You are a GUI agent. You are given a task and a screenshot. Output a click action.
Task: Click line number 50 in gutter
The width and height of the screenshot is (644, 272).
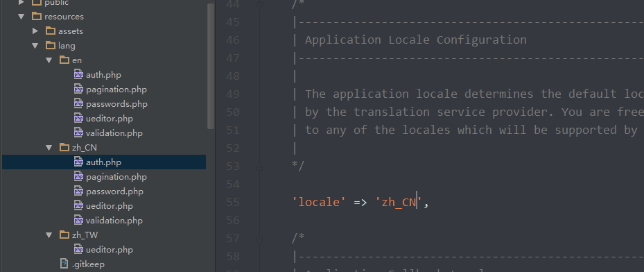click(233, 112)
